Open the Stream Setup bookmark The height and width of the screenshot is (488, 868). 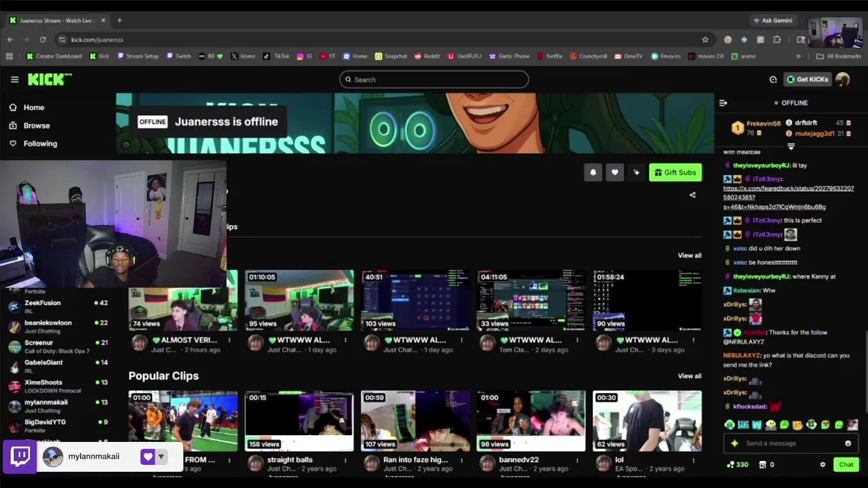[138, 56]
